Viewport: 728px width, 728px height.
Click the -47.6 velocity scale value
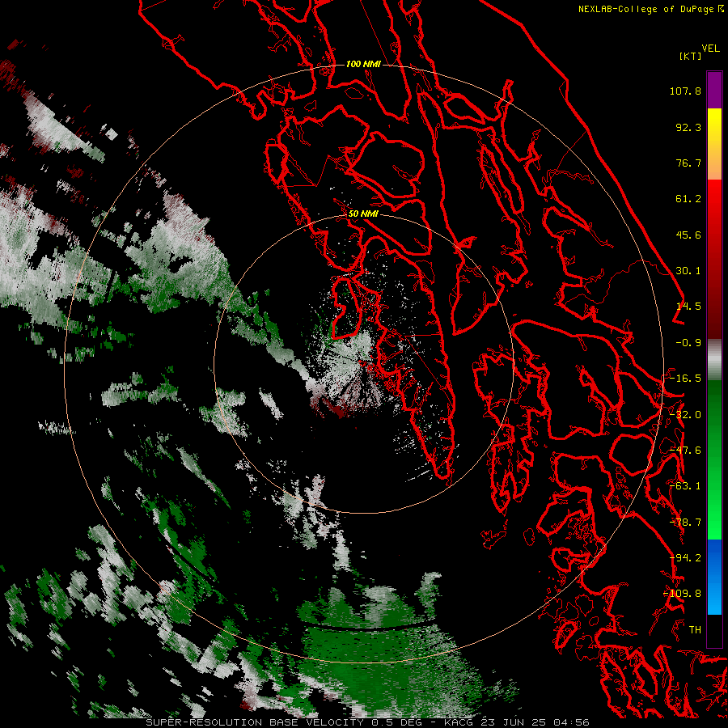685,451
